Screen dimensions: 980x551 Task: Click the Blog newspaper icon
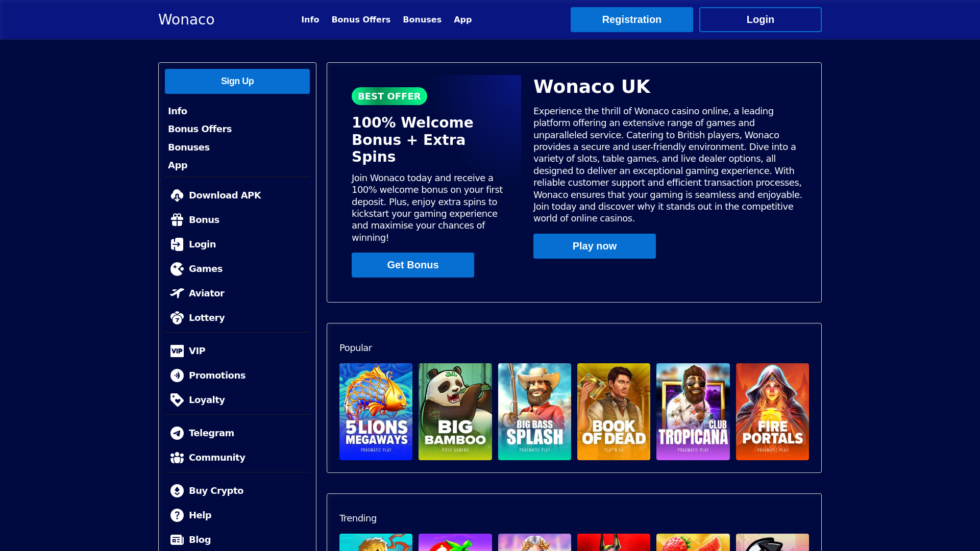pos(177,540)
